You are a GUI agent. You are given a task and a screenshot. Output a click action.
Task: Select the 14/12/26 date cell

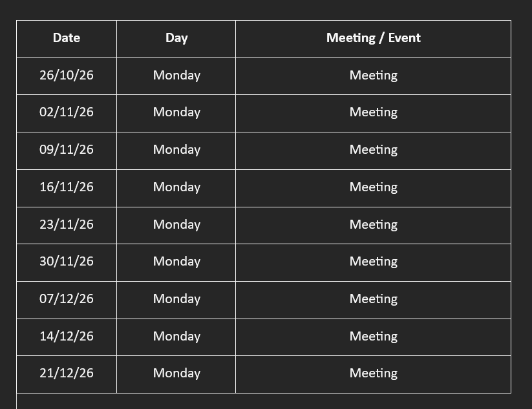point(67,337)
